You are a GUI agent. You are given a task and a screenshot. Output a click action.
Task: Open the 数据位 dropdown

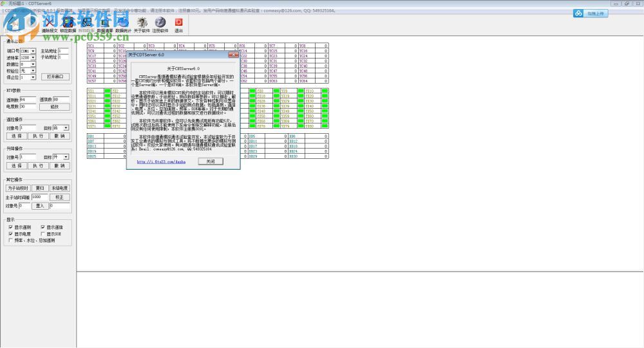pyautogui.click(x=33, y=64)
